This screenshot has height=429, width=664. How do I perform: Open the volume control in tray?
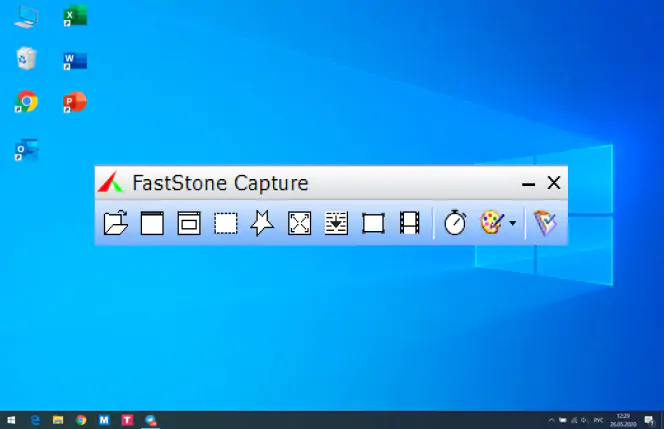click(x=584, y=421)
